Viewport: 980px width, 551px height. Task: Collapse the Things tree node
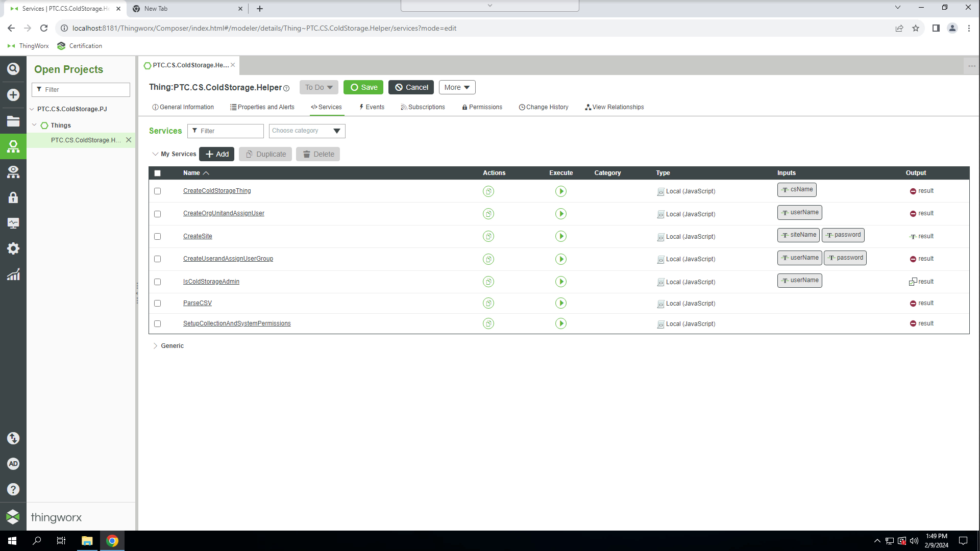(x=34, y=125)
